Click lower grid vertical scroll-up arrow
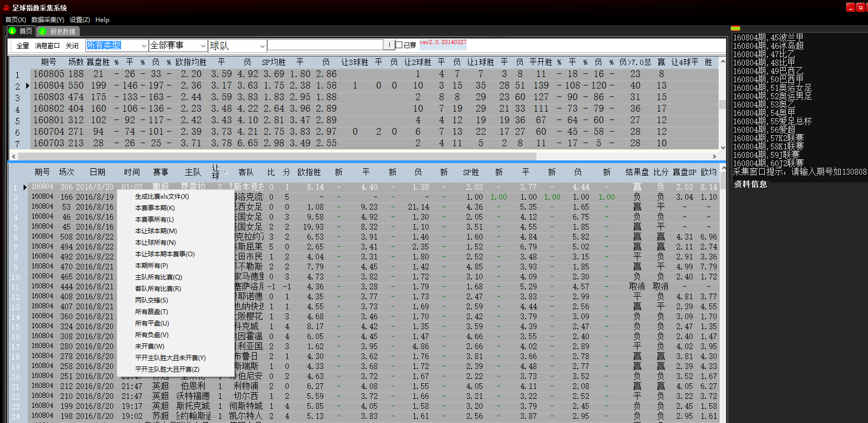868x423 pixels. coord(723,168)
